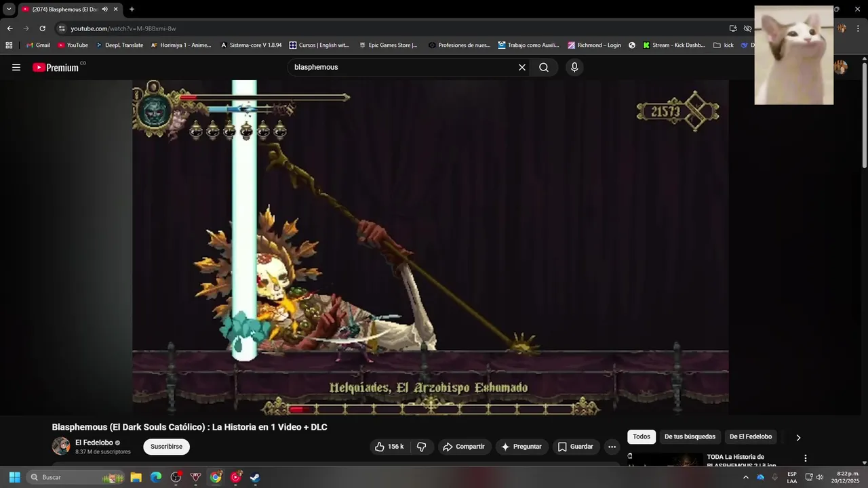Open the Windows Start menu
The width and height of the screenshot is (868, 488).
(14, 477)
